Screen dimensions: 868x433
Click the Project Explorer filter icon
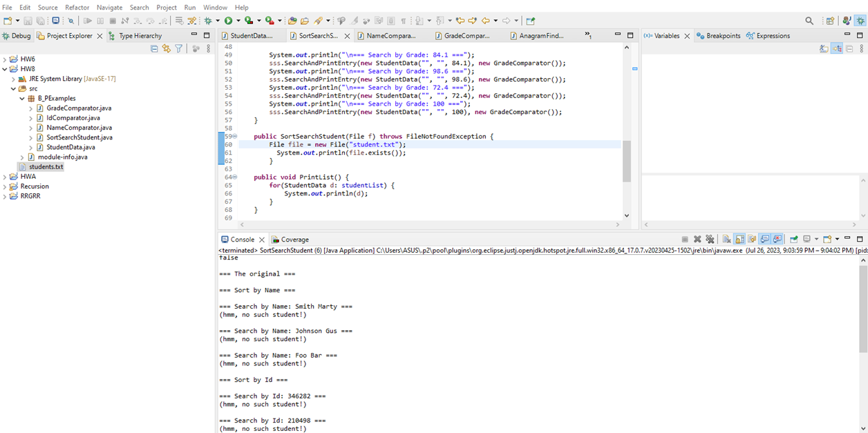tap(179, 48)
